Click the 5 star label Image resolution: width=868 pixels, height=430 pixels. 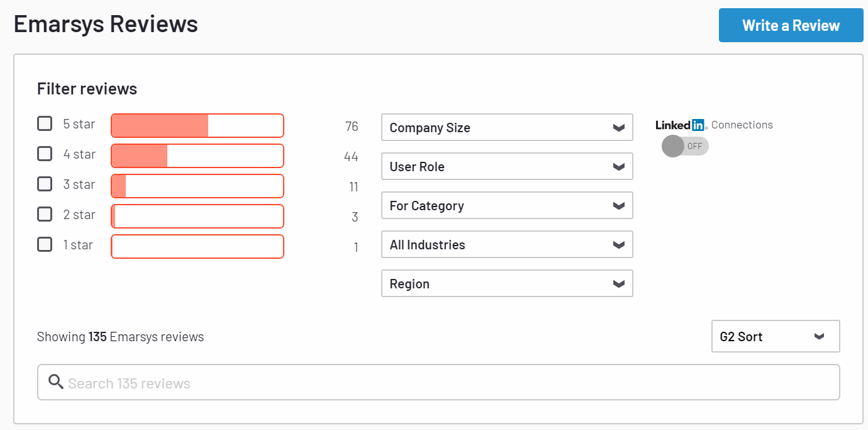pyautogui.click(x=79, y=124)
